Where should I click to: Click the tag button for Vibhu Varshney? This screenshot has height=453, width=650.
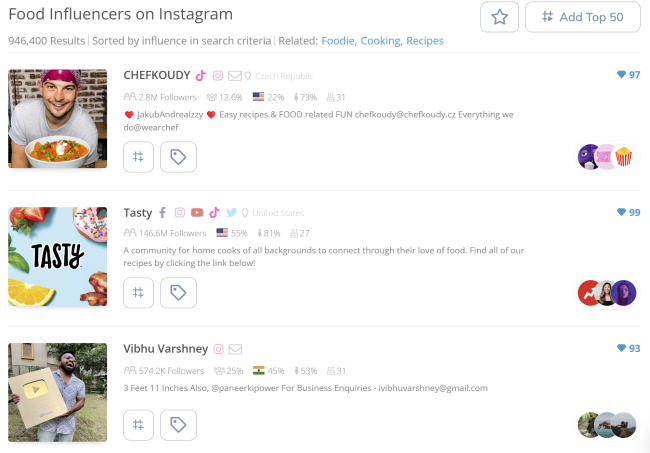(178, 425)
